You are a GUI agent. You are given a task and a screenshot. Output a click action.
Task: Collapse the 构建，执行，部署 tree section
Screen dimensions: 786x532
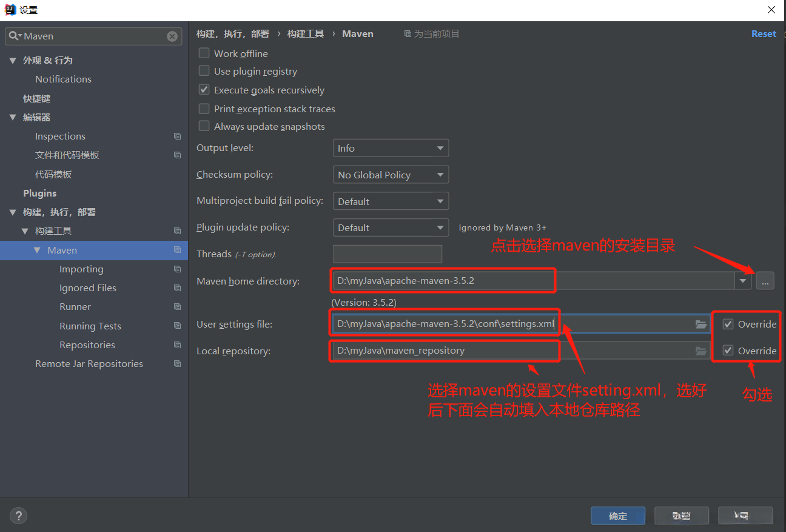pos(13,212)
